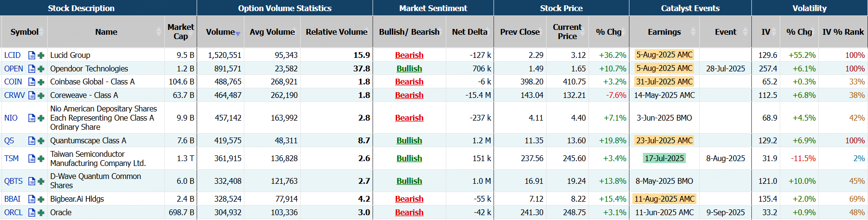Sort the table by Name column
This screenshot has height=220, width=868.
click(x=106, y=32)
